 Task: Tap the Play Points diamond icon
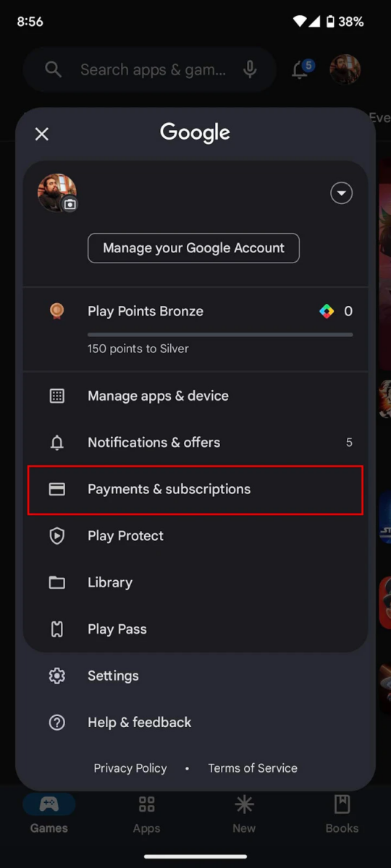327,312
